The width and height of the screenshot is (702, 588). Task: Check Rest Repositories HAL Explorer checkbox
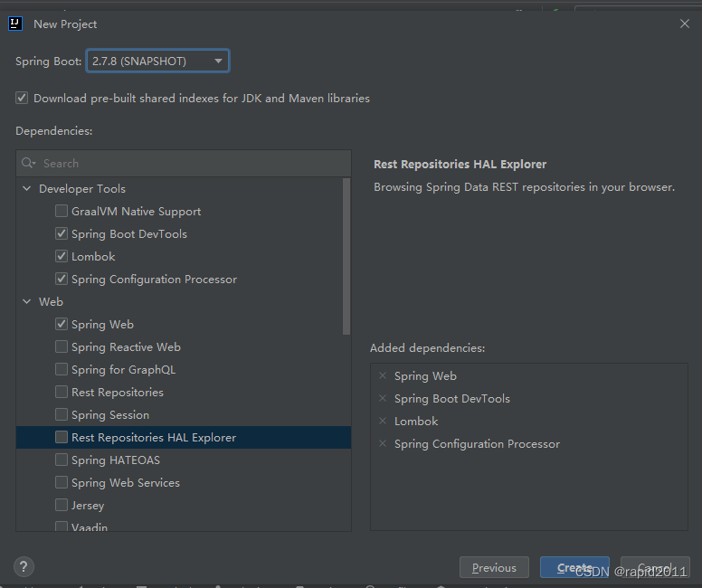62,437
